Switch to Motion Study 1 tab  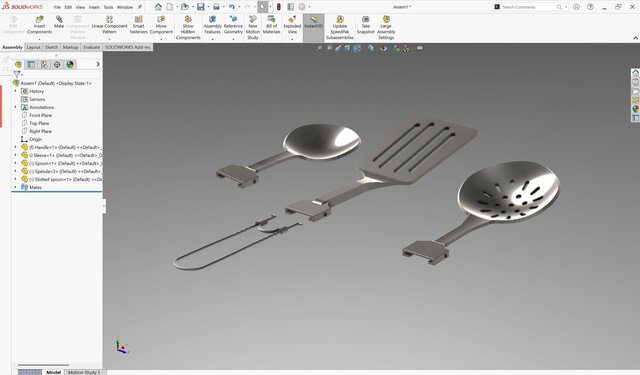[x=84, y=372]
